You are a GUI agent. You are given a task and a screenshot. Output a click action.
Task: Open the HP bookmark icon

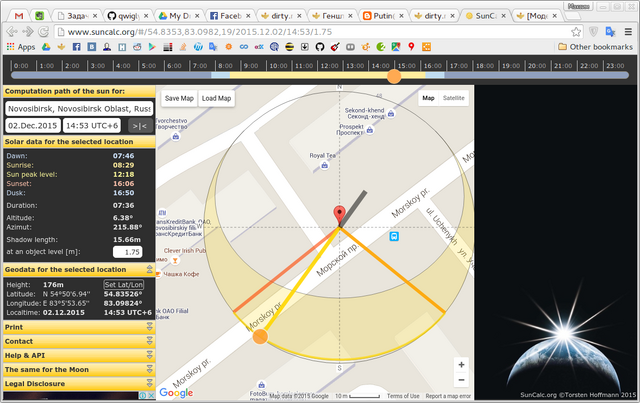[198, 47]
